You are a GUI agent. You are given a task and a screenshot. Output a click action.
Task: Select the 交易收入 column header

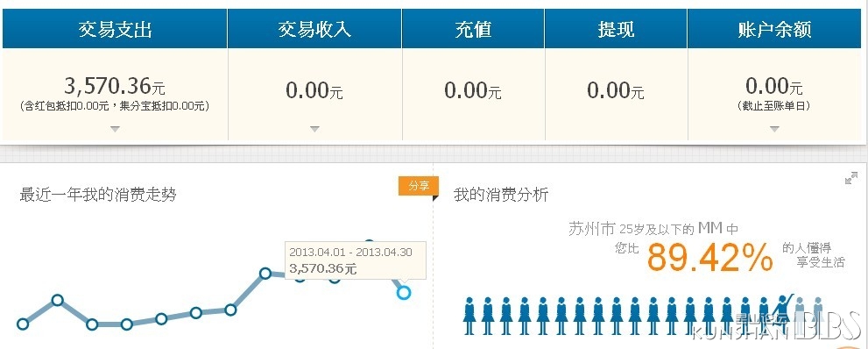314,29
